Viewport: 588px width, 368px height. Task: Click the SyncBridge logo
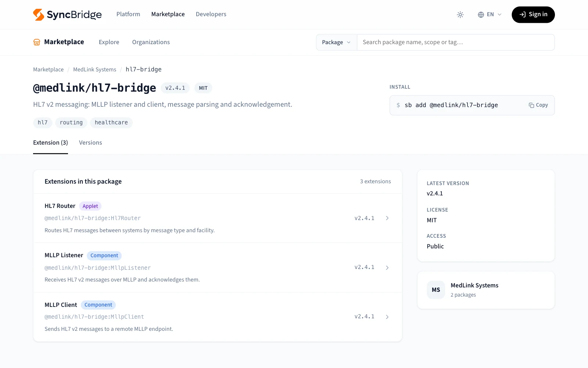pos(67,14)
